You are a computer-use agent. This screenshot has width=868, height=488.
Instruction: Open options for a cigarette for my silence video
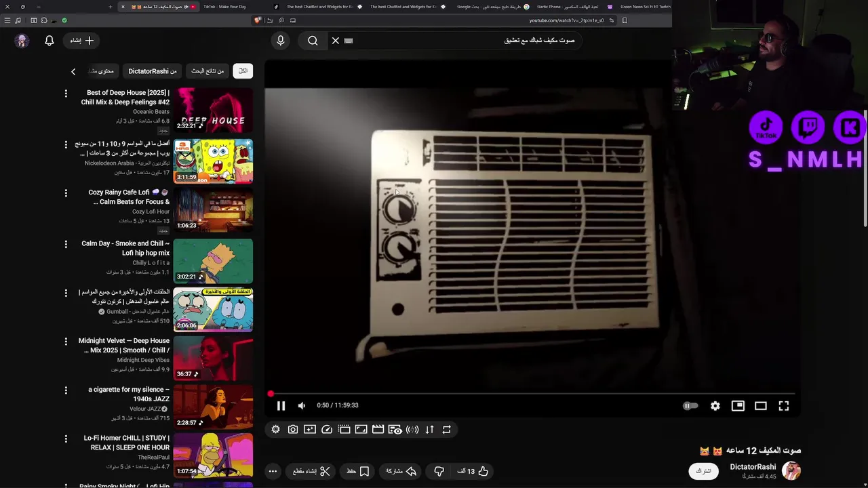66,390
